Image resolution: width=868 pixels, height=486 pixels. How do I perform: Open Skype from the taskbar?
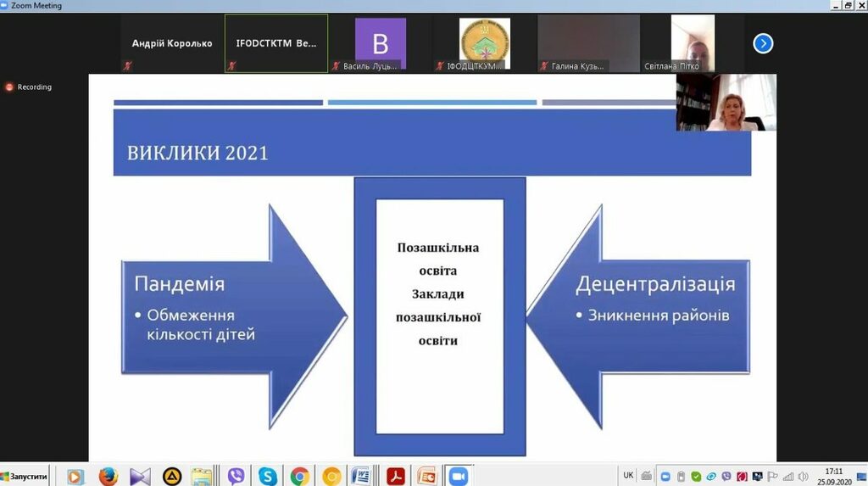point(267,476)
